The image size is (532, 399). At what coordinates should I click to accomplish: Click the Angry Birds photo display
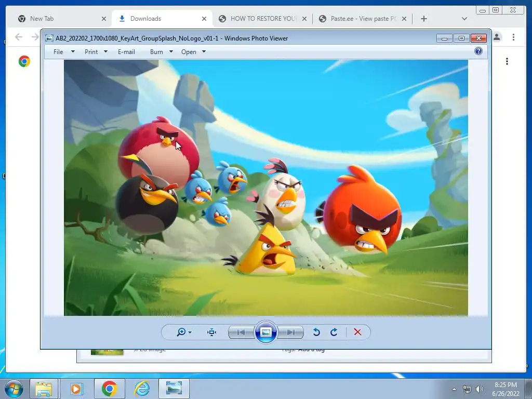[265, 188]
